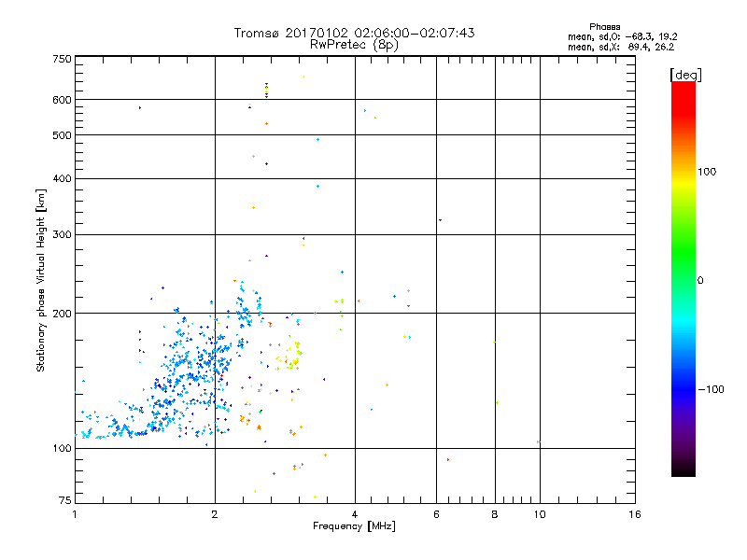Click the y-axis '100' km tick label

point(62,448)
